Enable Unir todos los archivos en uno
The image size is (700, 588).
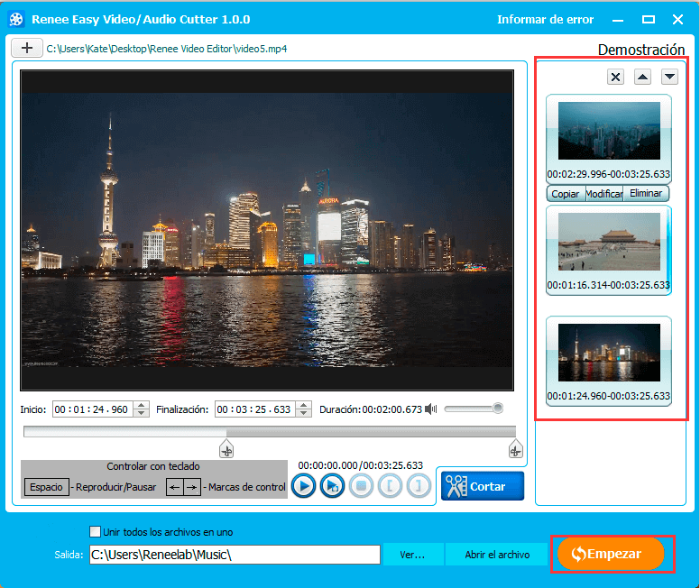pos(95,532)
